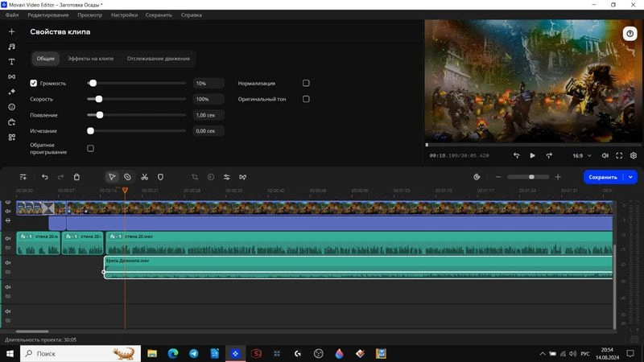This screenshot has height=362, width=644.
Task: Open the Файл menu
Action: click(12, 14)
